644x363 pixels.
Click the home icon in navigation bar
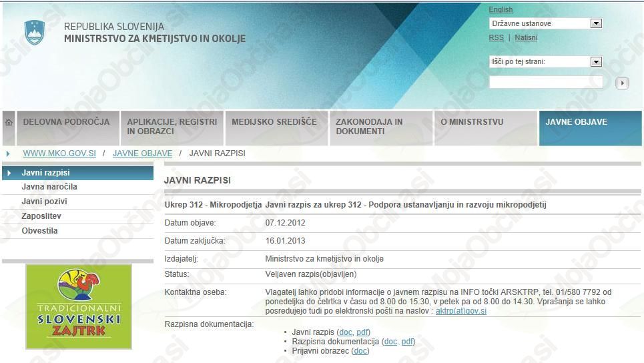(x=9, y=123)
